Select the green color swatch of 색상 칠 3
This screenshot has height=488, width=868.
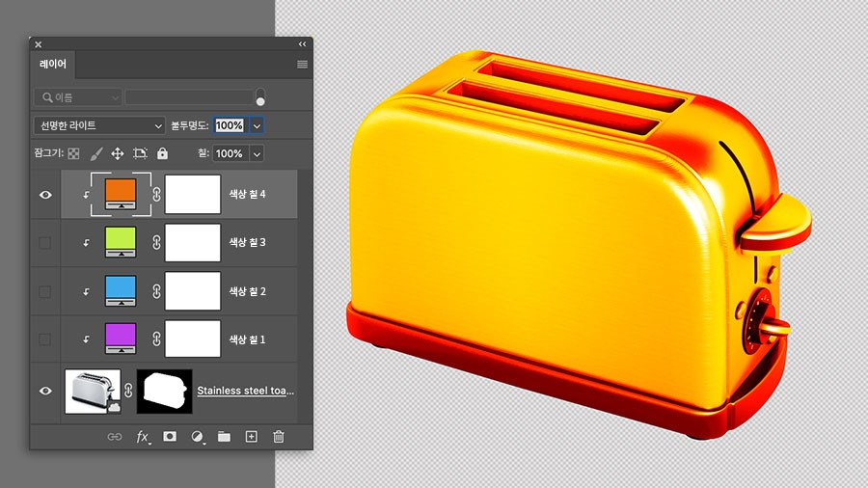point(121,242)
